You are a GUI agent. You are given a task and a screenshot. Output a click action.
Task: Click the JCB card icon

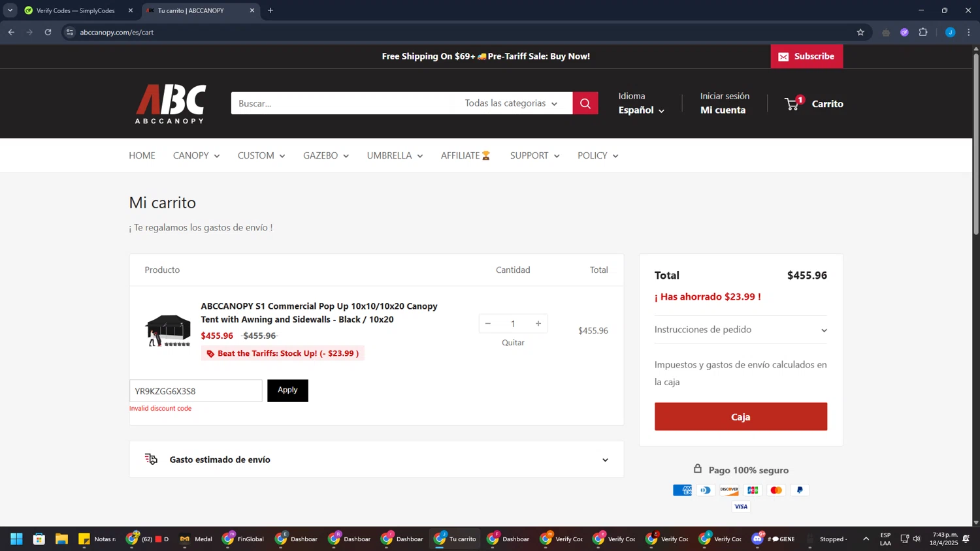[753, 490]
